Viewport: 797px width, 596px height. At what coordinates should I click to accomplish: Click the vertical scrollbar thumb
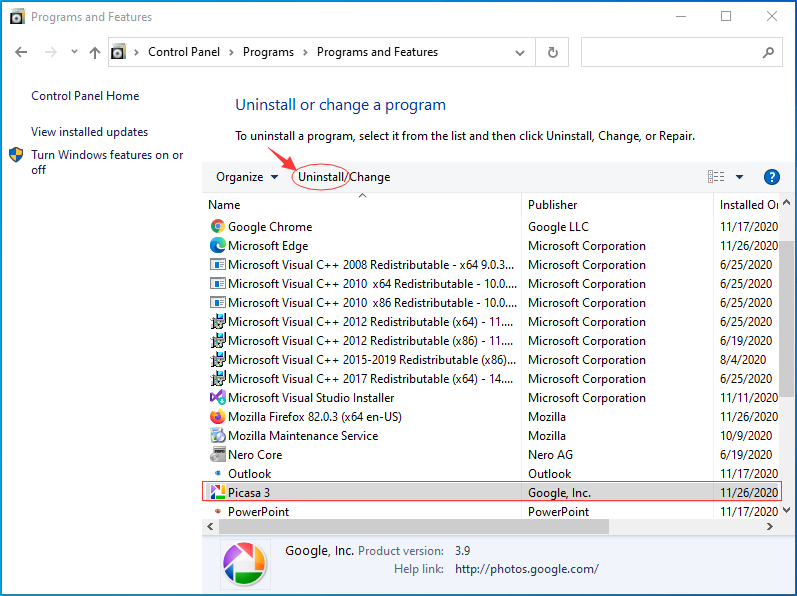click(x=787, y=318)
